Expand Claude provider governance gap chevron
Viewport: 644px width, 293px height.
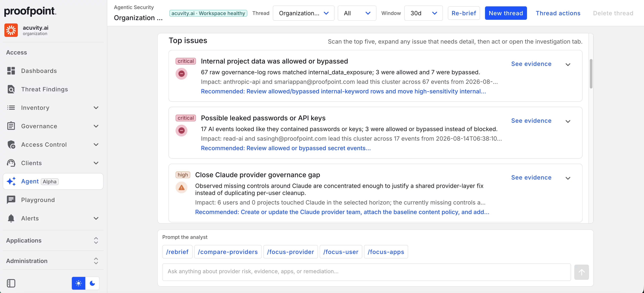(568, 178)
